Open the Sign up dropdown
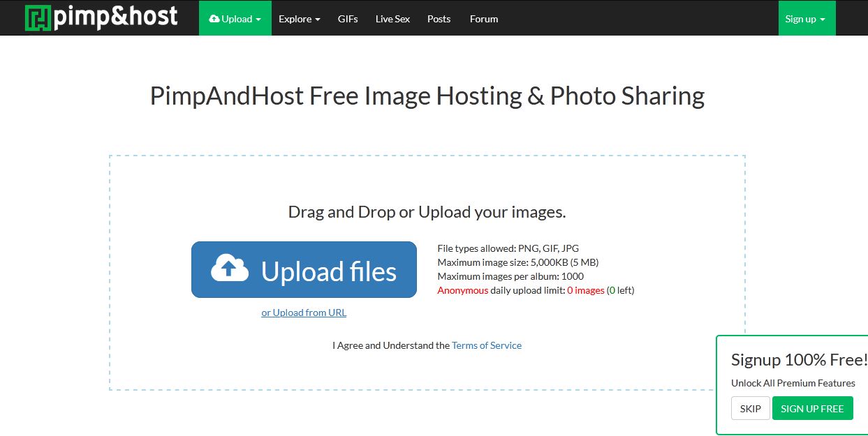The width and height of the screenshot is (868, 436). [807, 18]
